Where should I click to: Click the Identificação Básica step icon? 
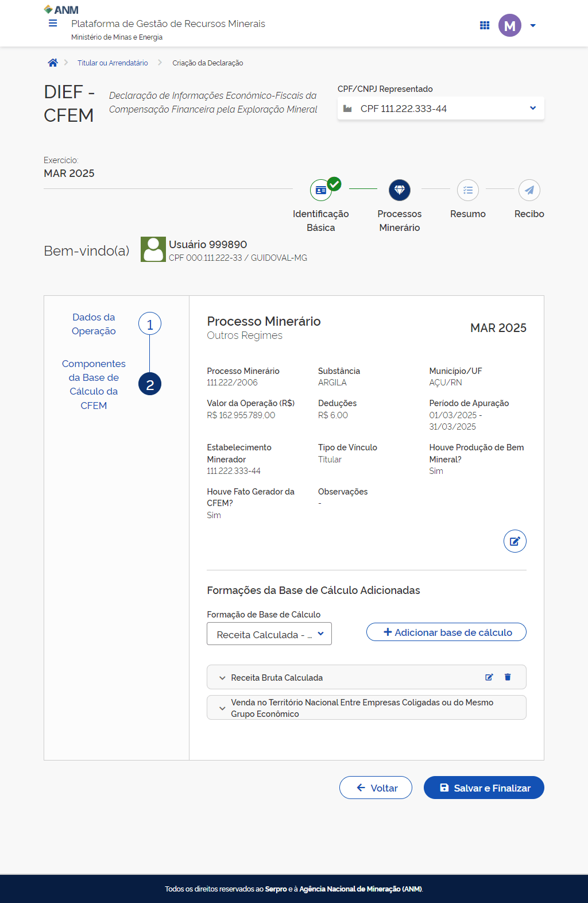[x=321, y=190]
